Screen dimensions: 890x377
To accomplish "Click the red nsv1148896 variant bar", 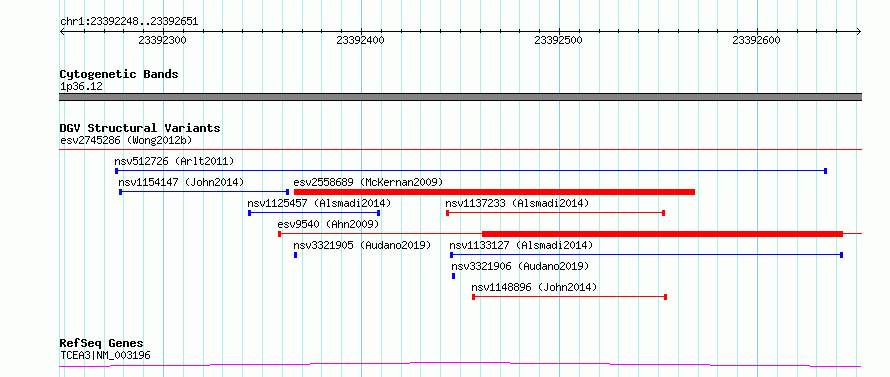I will pos(569,297).
